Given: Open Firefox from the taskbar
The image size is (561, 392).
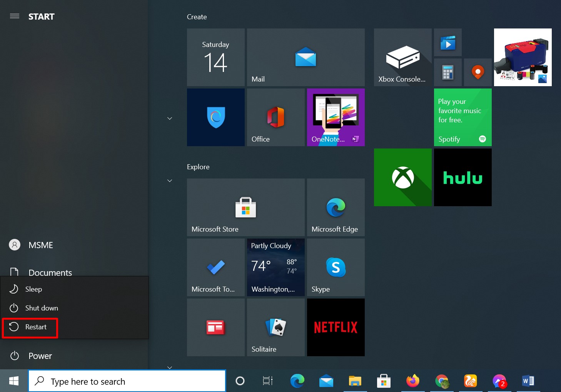Looking at the screenshot, I should coord(412,381).
